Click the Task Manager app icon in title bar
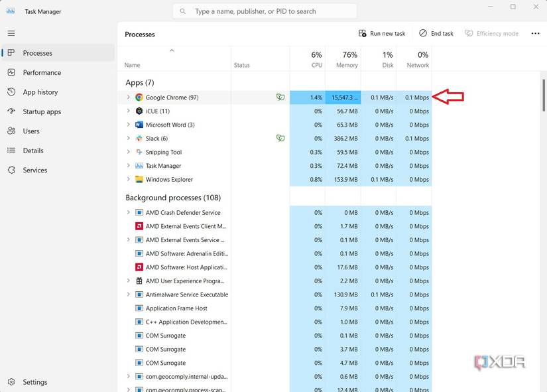The width and height of the screenshot is (547, 392). pyautogui.click(x=11, y=11)
